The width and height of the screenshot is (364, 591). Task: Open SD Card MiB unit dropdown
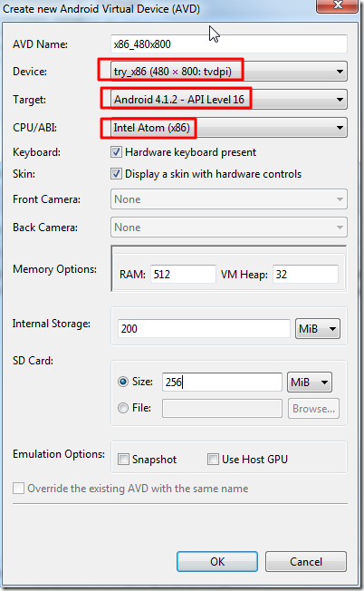310,383
